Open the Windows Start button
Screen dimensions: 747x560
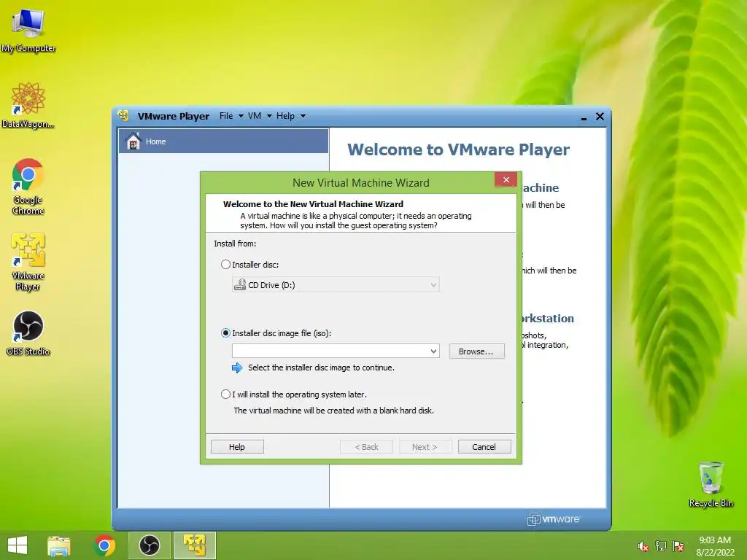[x=18, y=545]
